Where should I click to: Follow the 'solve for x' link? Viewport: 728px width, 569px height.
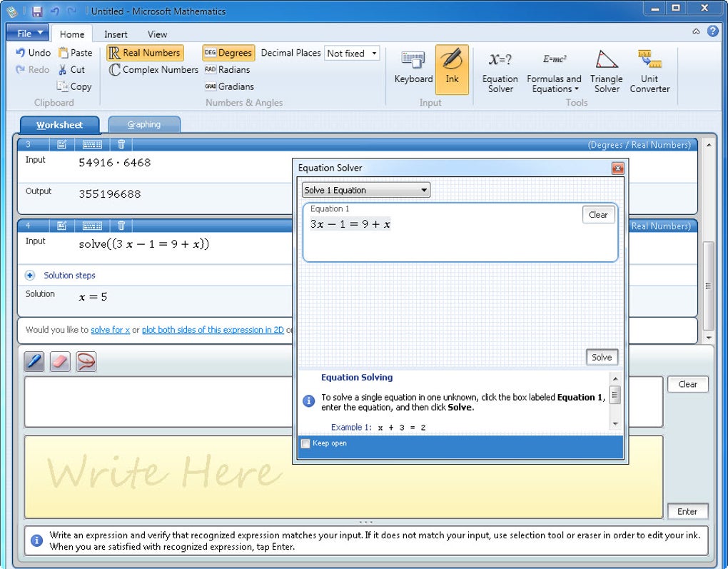110,330
